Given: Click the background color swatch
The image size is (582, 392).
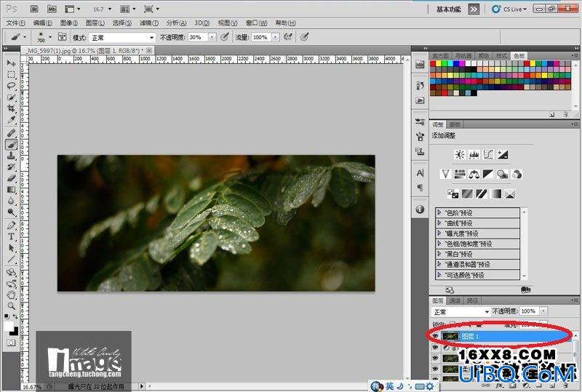Looking at the screenshot, I should [x=15, y=331].
